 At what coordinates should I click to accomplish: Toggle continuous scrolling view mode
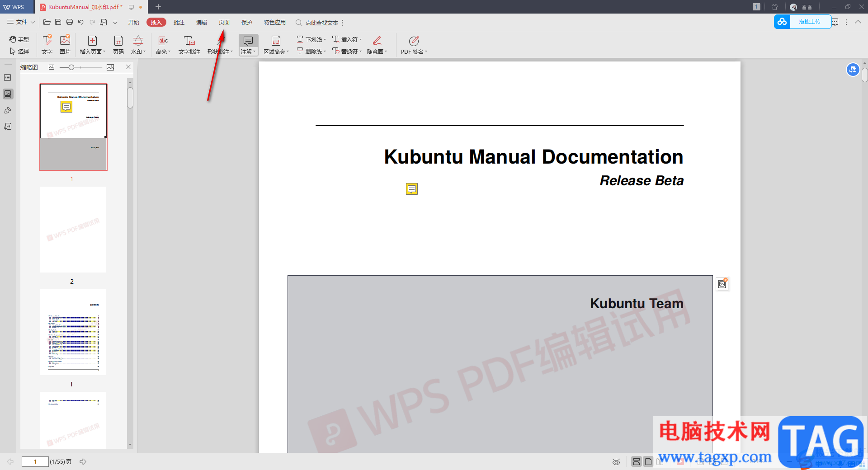pos(637,461)
